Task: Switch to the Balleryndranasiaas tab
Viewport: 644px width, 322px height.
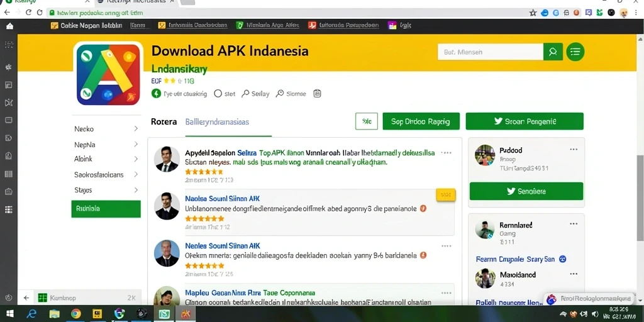Action: pos(217,121)
